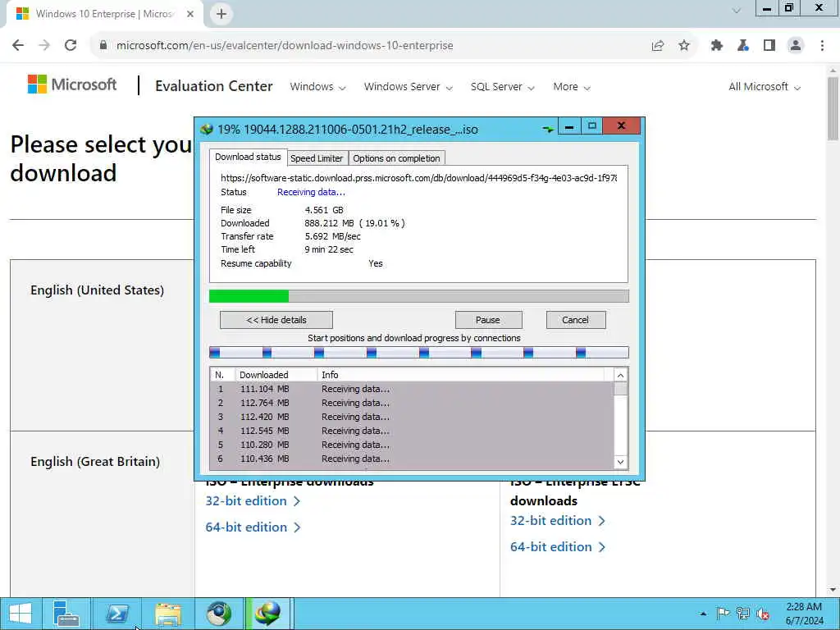Open the Chrome profile avatar

click(x=796, y=46)
